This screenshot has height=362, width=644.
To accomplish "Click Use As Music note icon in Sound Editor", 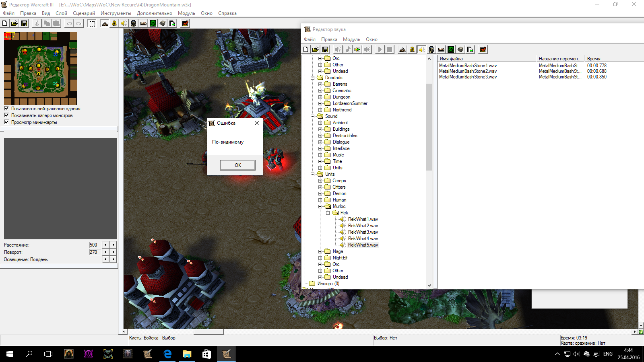I will pyautogui.click(x=348, y=49).
